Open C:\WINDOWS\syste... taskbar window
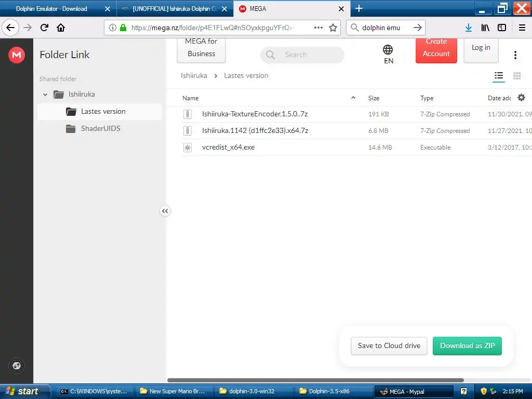 point(94,391)
